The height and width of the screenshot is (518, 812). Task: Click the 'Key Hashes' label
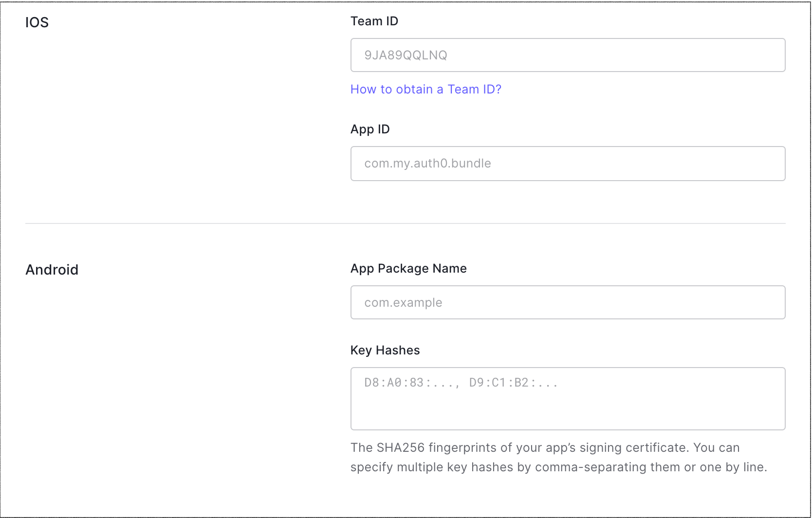coord(385,351)
